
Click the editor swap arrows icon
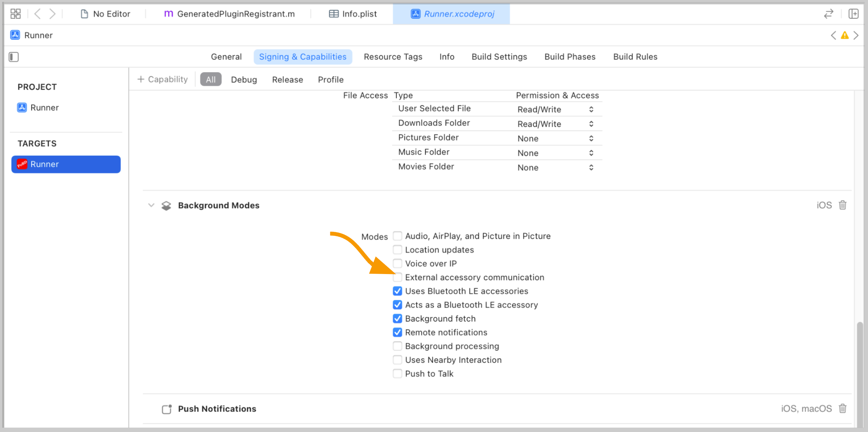(828, 14)
